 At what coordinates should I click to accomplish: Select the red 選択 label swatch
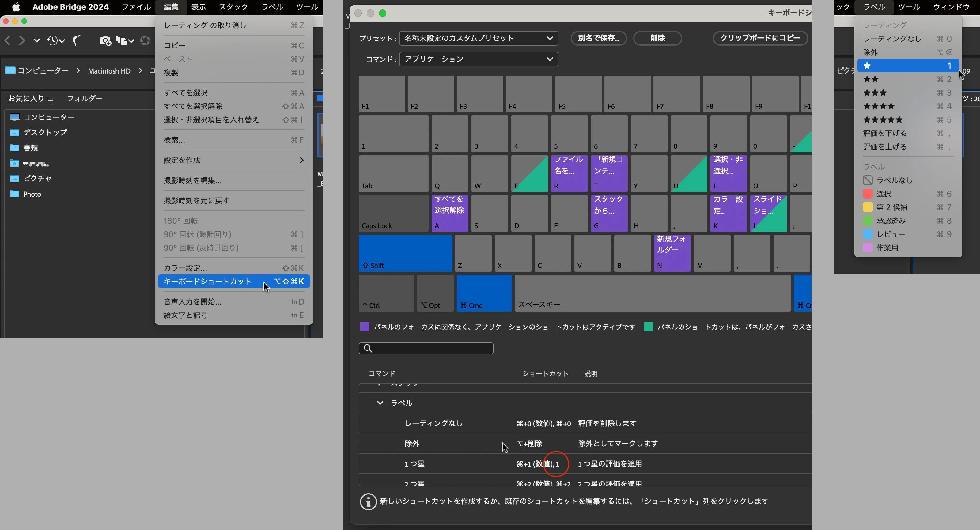click(867, 194)
